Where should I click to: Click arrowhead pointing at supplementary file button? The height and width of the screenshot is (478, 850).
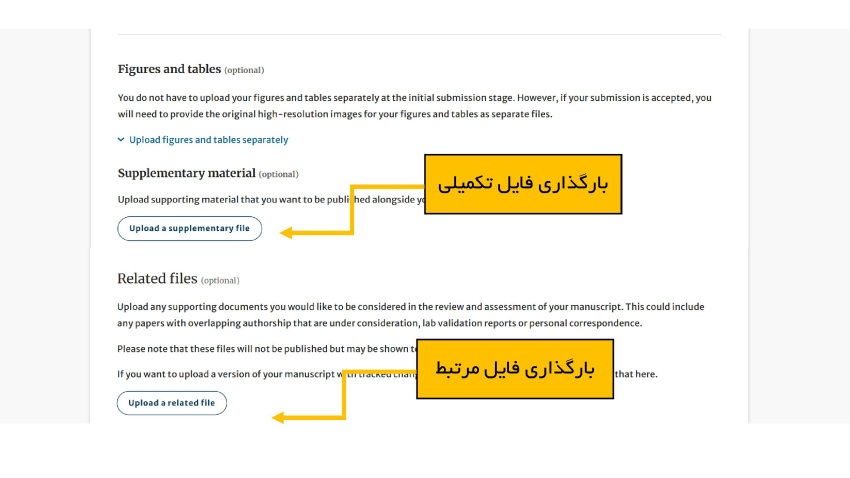(x=286, y=233)
